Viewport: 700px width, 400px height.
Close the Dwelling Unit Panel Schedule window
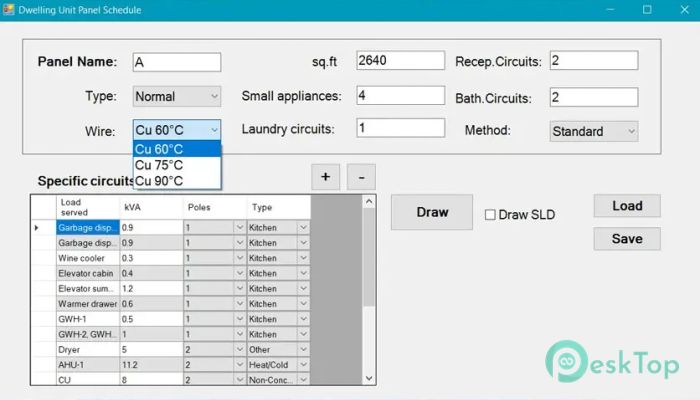point(684,9)
